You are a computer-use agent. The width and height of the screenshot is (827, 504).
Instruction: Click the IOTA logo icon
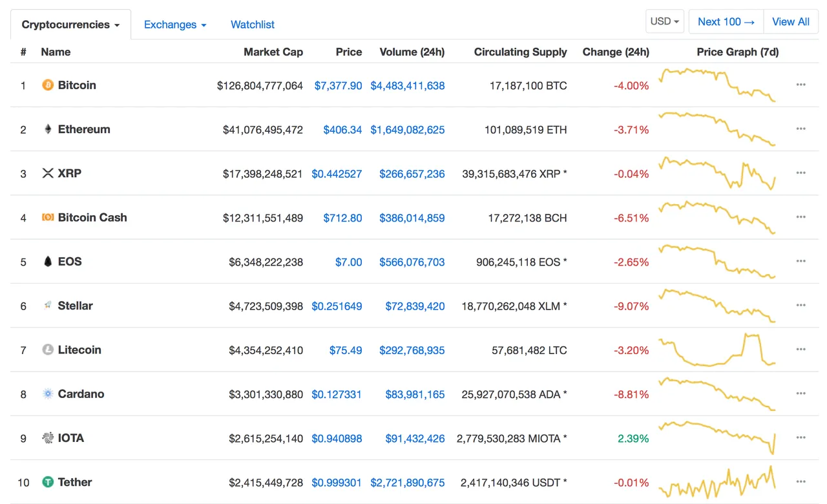pos(48,438)
